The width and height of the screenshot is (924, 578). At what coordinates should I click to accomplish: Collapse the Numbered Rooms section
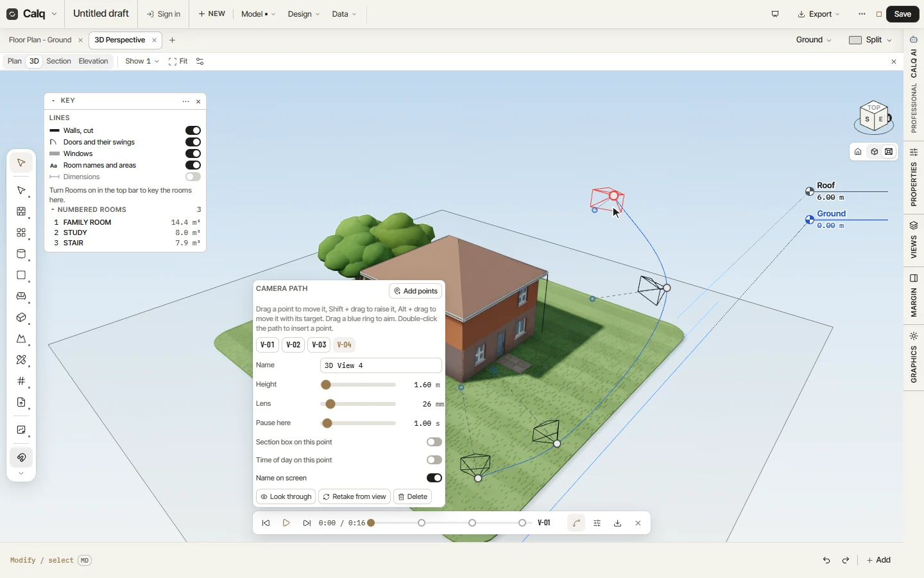[53, 210]
